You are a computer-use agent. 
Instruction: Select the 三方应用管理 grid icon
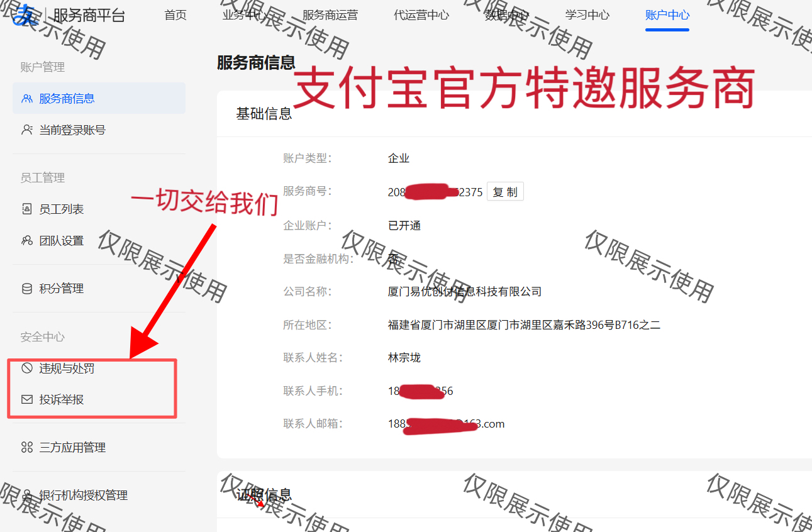(x=27, y=447)
